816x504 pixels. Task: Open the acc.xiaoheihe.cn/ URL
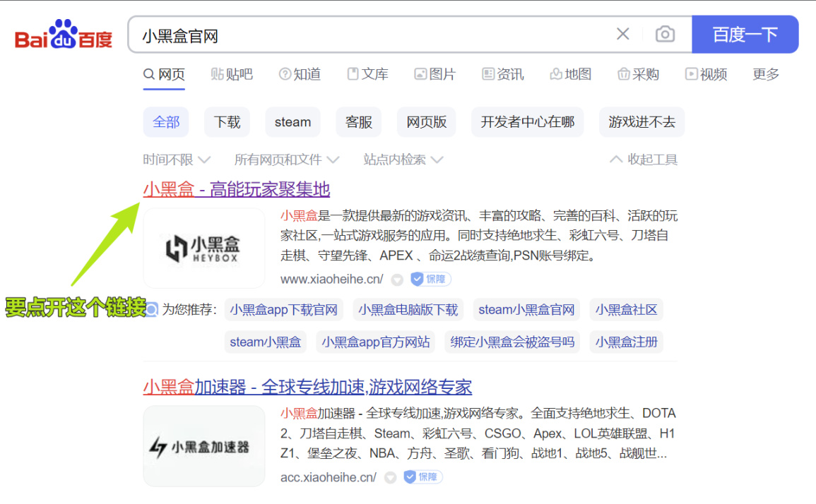click(x=329, y=477)
